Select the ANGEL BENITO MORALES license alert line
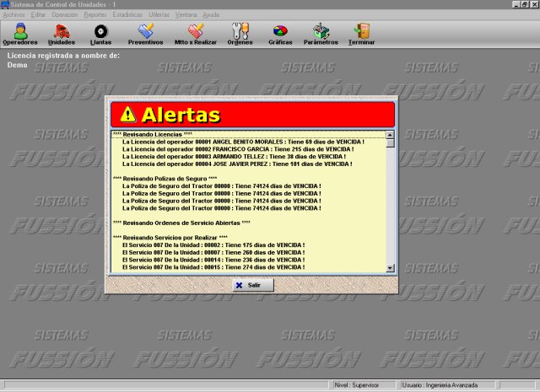This screenshot has width=540, height=392. point(243,142)
